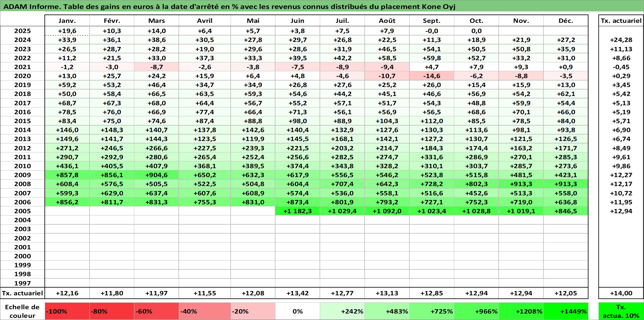The height and width of the screenshot is (320, 644).
Task: Select the +1208% green scale swatch
Action: click(521, 311)
